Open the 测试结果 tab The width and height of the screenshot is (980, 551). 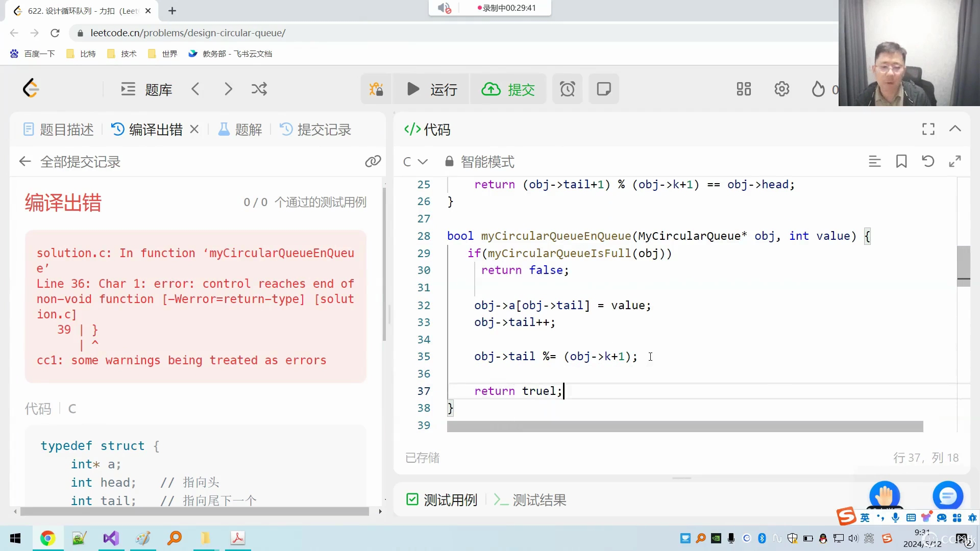click(x=530, y=500)
